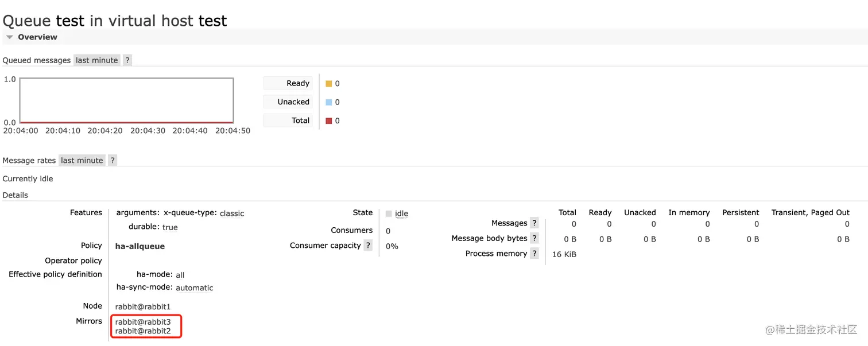Click the queued messages chart area
868x346 pixels.
pos(126,100)
